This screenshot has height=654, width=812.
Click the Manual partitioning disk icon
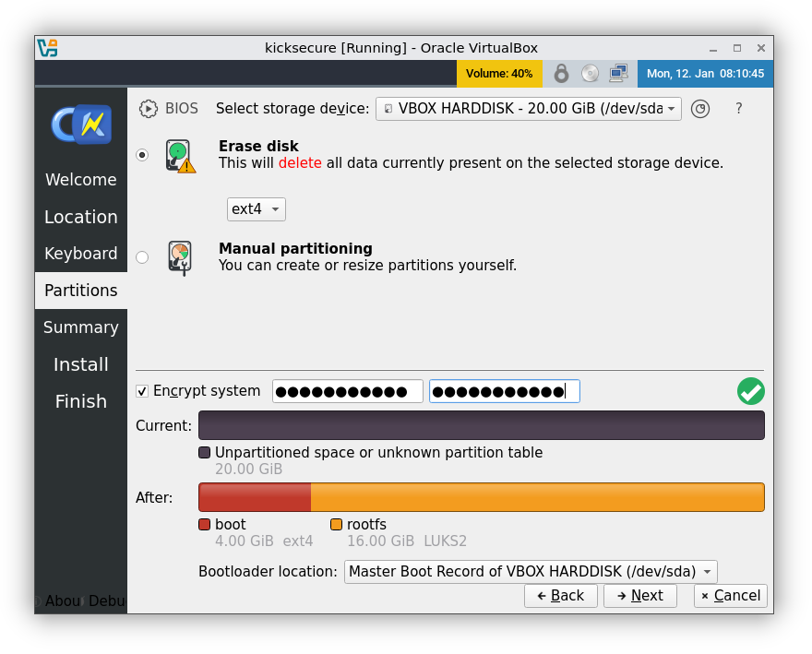180,257
